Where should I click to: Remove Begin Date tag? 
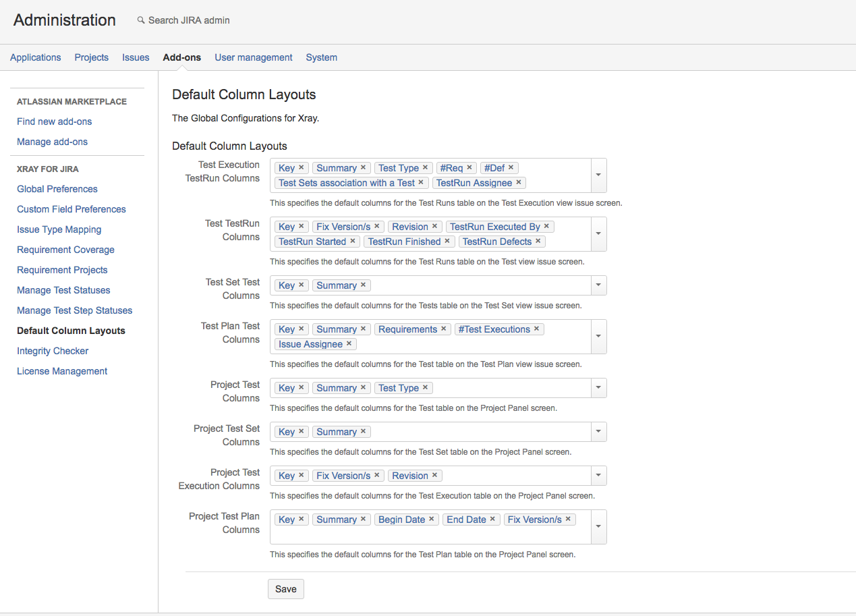(x=432, y=519)
